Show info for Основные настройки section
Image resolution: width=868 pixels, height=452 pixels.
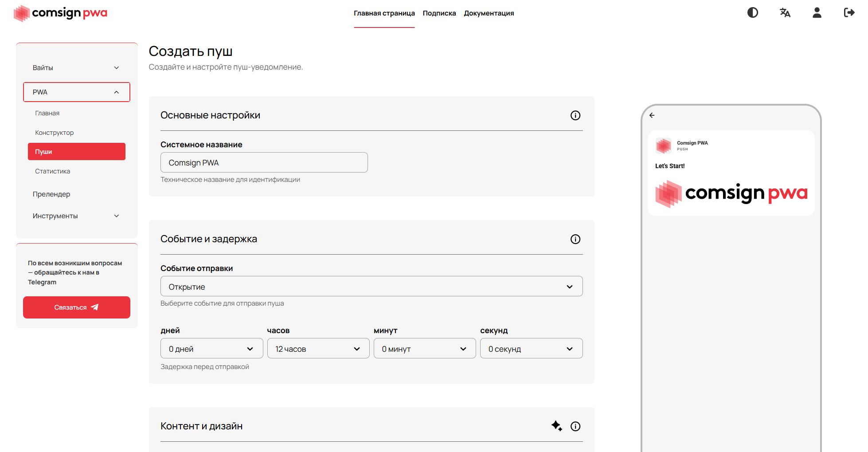(x=575, y=115)
